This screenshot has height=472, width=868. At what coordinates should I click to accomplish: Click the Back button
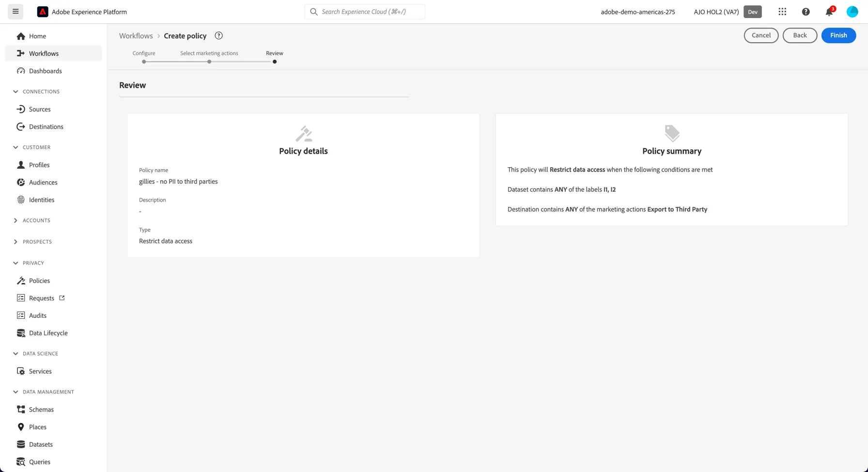[x=800, y=35]
